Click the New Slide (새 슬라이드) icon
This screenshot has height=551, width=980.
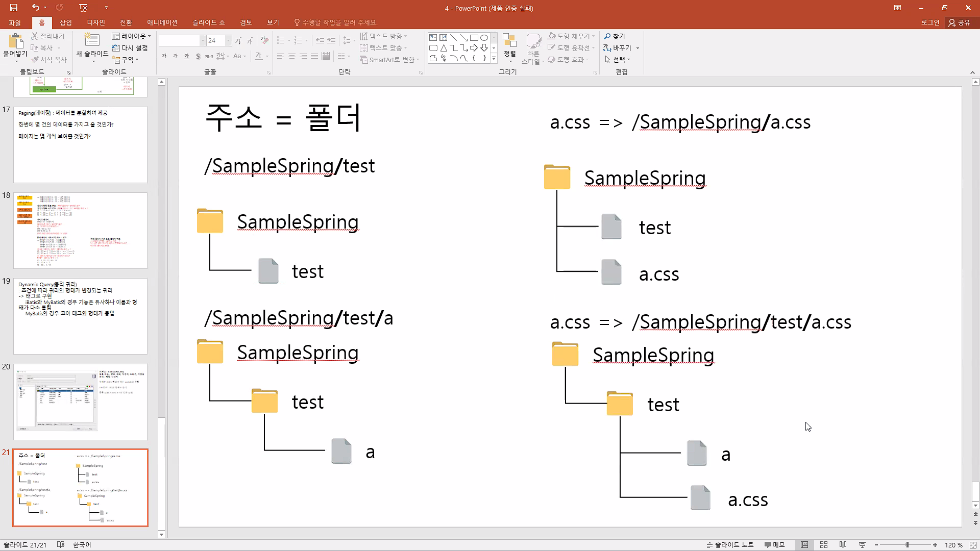pos(92,41)
